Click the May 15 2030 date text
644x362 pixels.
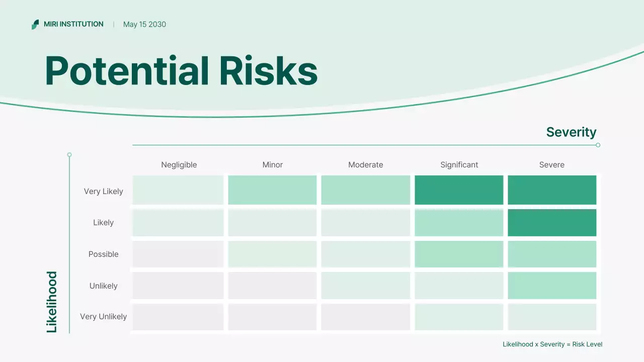(144, 24)
